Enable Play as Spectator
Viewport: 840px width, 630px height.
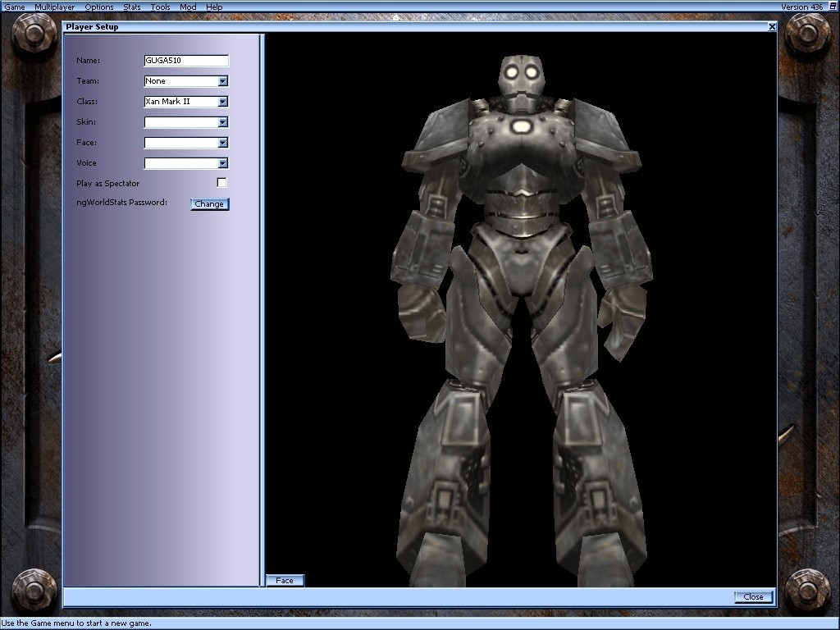pos(221,182)
